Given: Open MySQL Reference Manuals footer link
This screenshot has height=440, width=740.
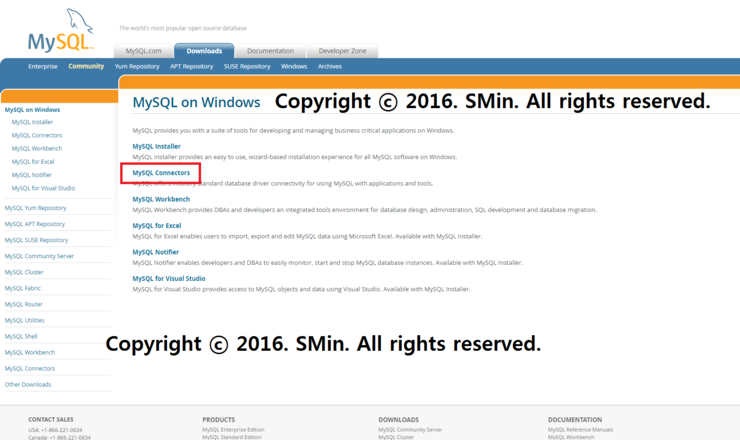Looking at the screenshot, I should pos(580,430).
